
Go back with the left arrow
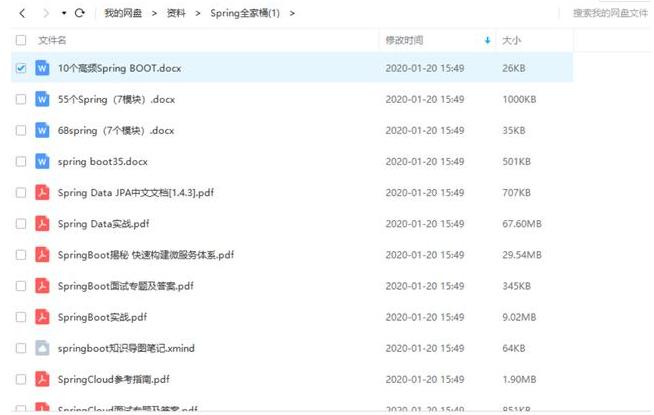(23, 13)
